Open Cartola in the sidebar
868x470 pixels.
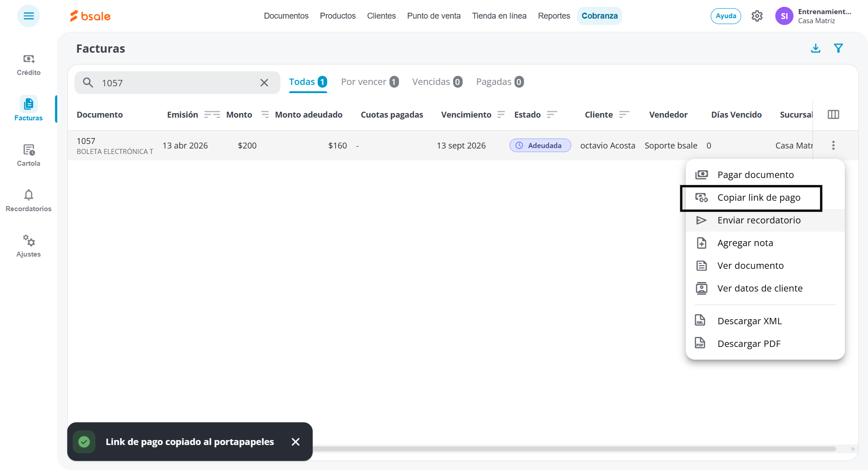(x=29, y=155)
